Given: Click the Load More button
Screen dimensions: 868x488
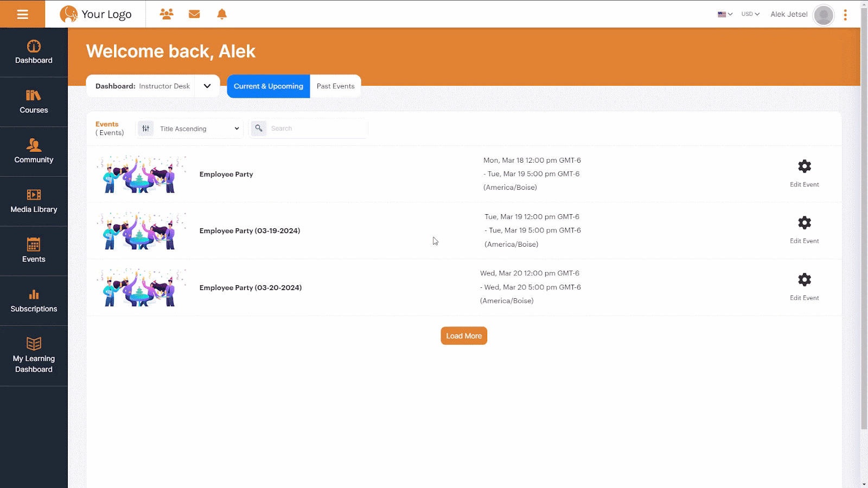Looking at the screenshot, I should coord(464,336).
